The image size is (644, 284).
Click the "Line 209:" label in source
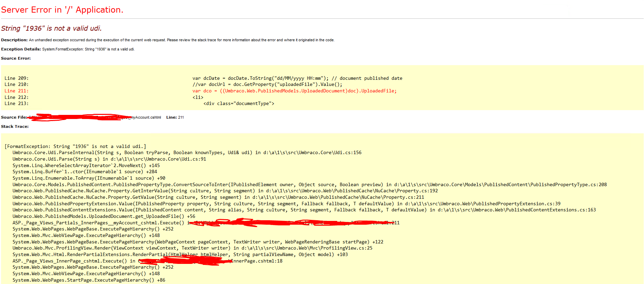tap(16, 78)
